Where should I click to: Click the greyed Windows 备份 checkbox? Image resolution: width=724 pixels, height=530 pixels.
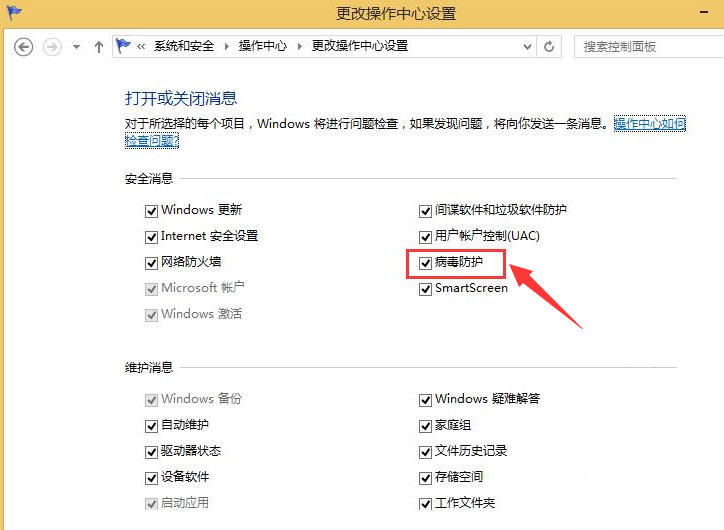click(x=151, y=400)
